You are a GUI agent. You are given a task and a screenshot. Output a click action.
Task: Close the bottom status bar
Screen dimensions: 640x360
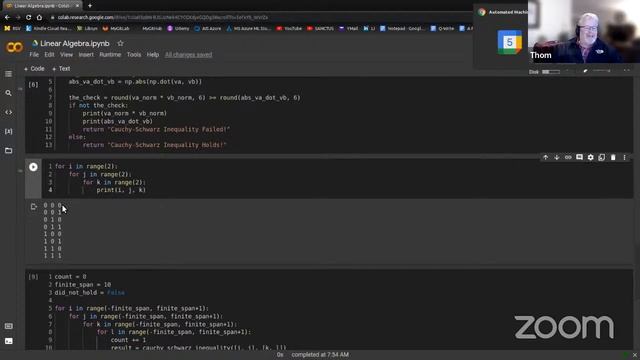point(635,355)
